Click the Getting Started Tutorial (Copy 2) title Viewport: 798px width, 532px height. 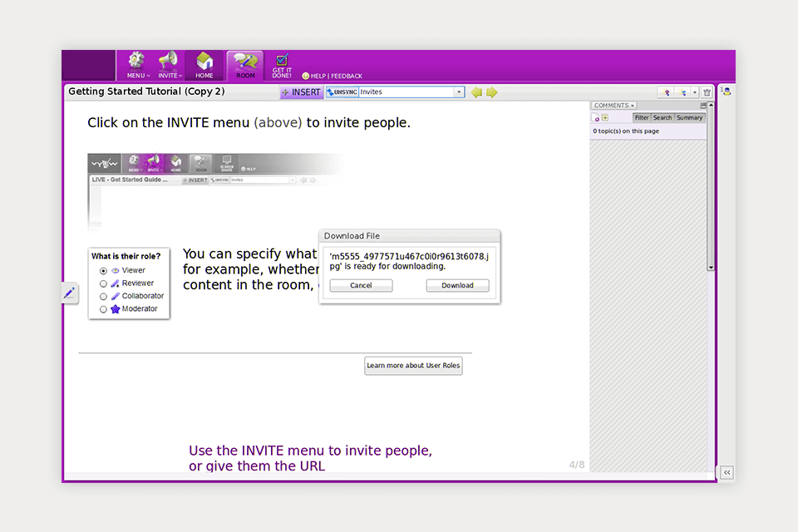tap(146, 91)
